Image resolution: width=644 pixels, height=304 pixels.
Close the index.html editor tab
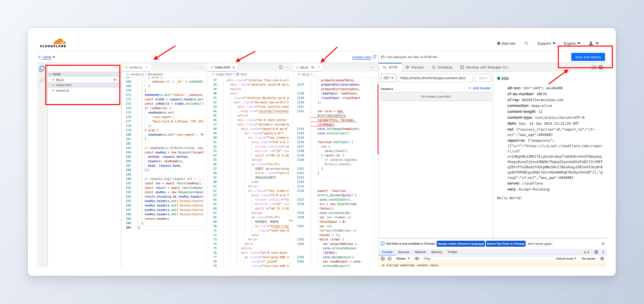click(234, 67)
